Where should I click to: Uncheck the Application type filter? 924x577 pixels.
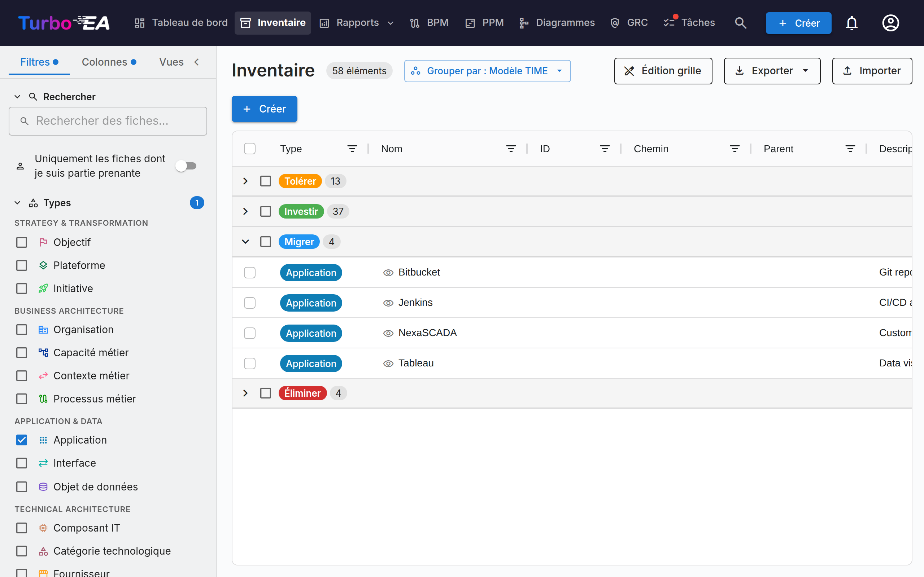click(x=22, y=440)
